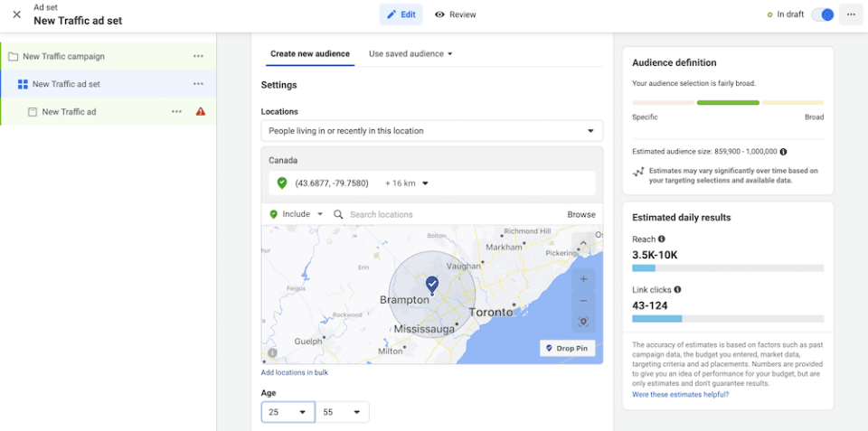This screenshot has height=431, width=868.
Task: Click Browse locations
Action: [581, 214]
